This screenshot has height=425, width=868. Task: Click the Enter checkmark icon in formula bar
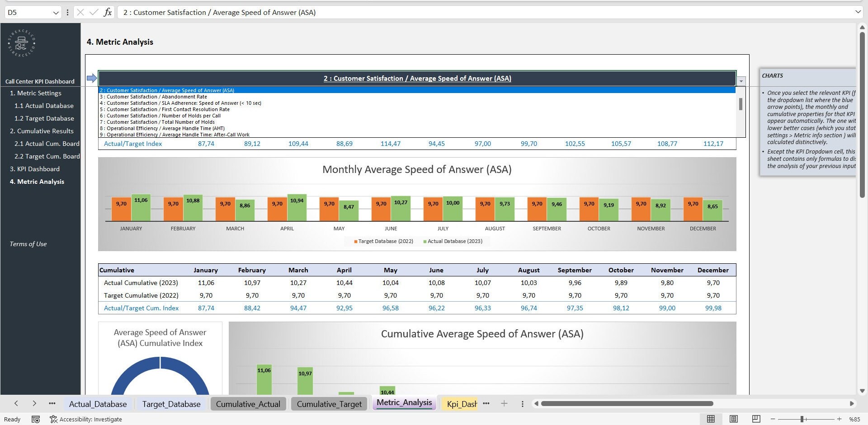(x=93, y=12)
